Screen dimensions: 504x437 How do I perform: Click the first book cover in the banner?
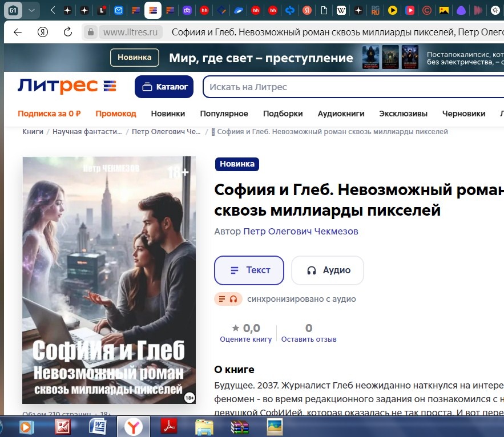(x=370, y=57)
